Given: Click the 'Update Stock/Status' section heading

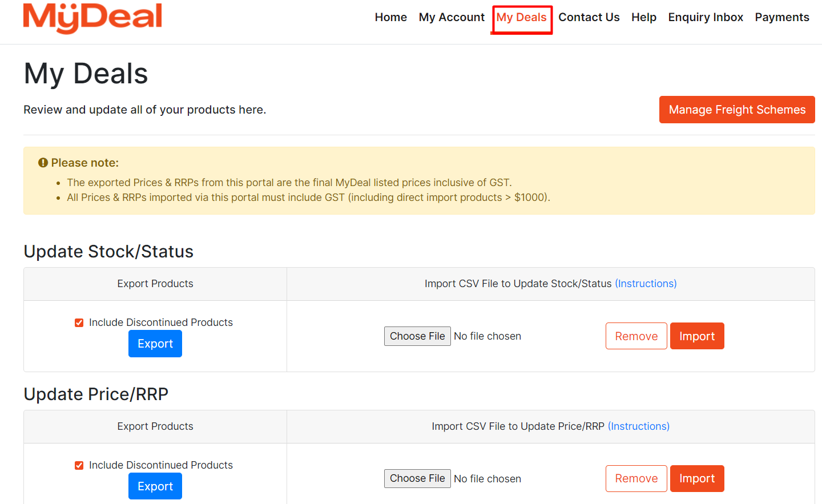Looking at the screenshot, I should pos(108,252).
